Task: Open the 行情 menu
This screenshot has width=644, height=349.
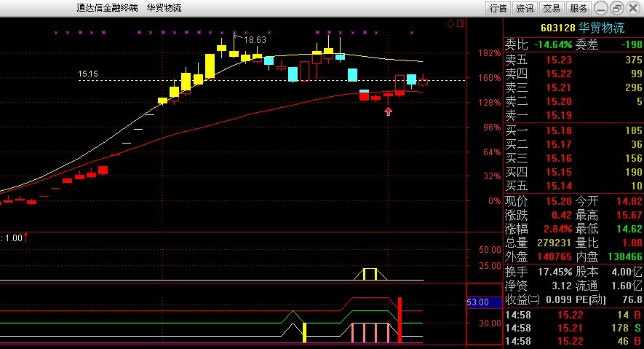Action: click(498, 8)
